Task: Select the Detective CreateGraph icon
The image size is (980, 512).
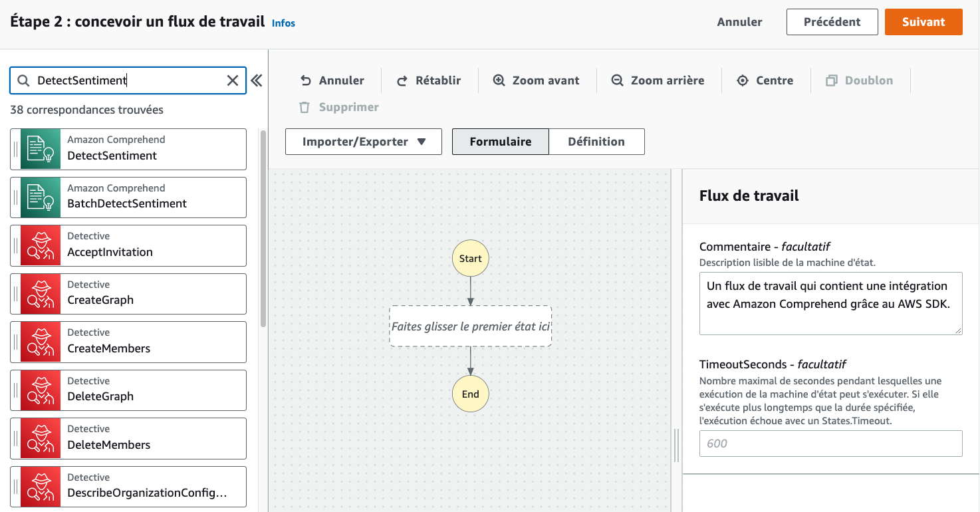Action: (41, 294)
